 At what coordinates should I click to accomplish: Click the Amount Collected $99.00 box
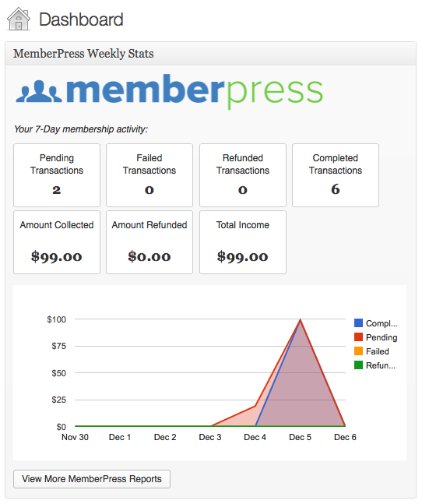coord(57,242)
